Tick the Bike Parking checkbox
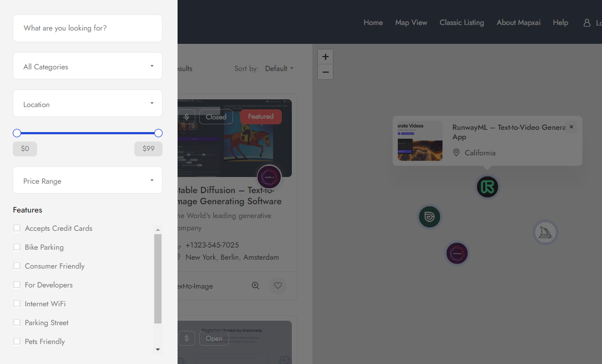This screenshot has height=364, width=602. (17, 247)
